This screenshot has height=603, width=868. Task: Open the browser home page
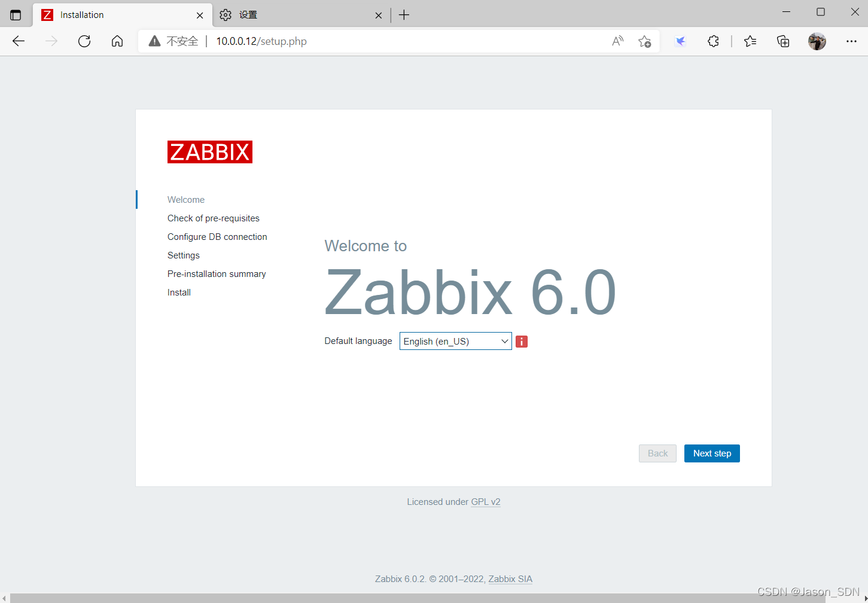[x=117, y=41]
